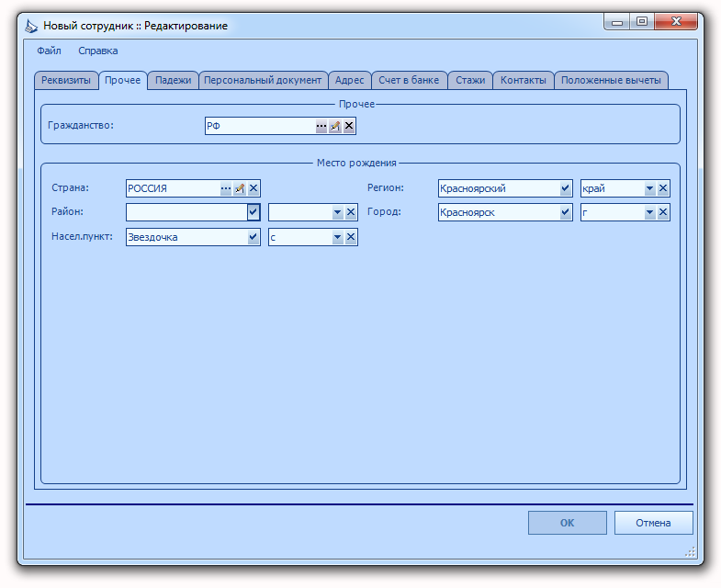Open the region type 'край' dropdown

(649, 188)
